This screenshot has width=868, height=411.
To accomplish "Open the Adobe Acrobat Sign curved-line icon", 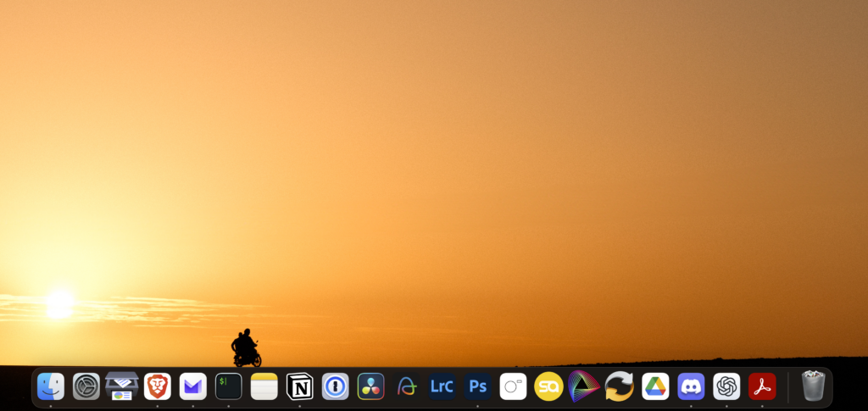I will click(406, 386).
